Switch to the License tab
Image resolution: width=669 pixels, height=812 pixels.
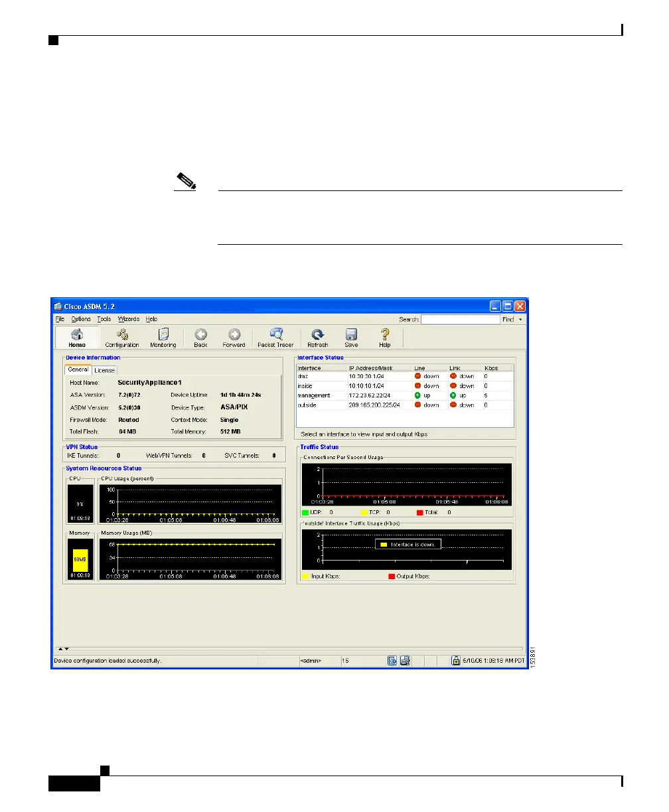click(104, 370)
